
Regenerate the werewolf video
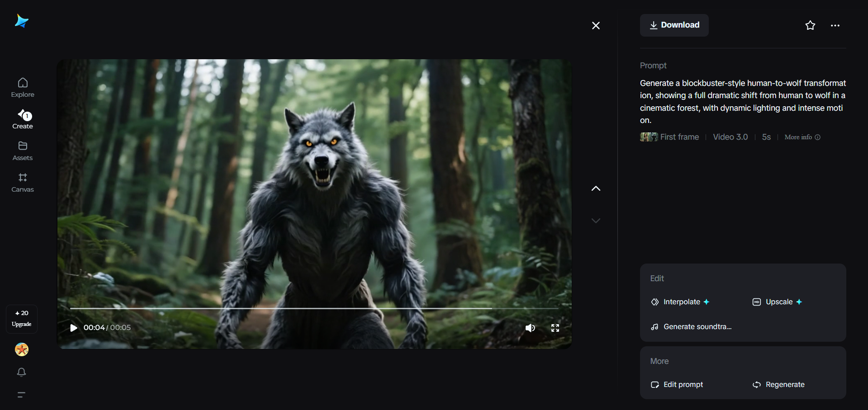(778, 385)
